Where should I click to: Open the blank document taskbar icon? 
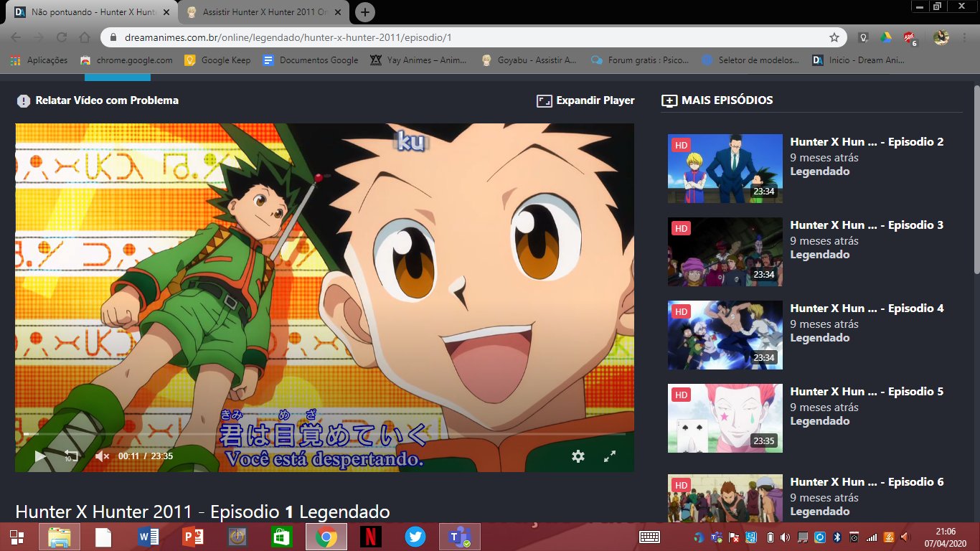103,537
